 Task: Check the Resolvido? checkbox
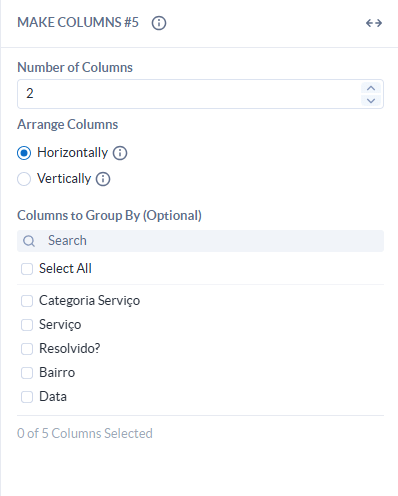[27, 349]
